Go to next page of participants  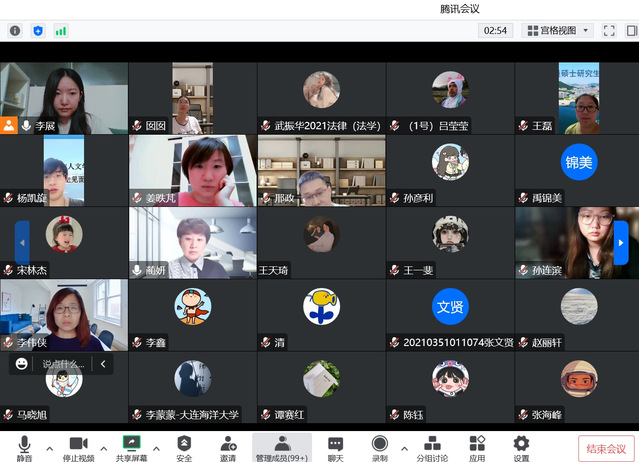point(621,242)
